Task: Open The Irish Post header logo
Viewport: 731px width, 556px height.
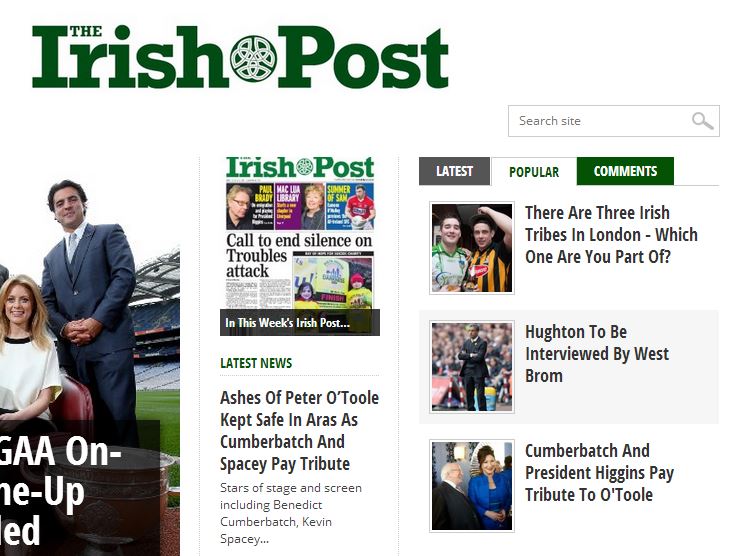Action: click(240, 56)
